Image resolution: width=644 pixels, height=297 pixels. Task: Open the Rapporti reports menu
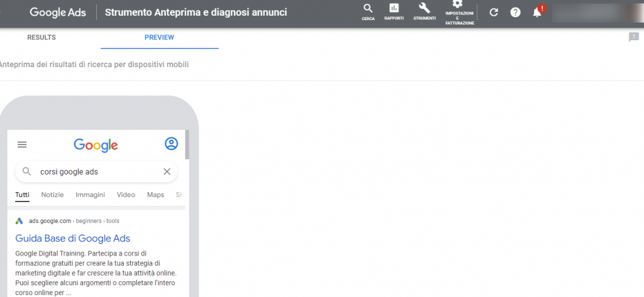(394, 13)
